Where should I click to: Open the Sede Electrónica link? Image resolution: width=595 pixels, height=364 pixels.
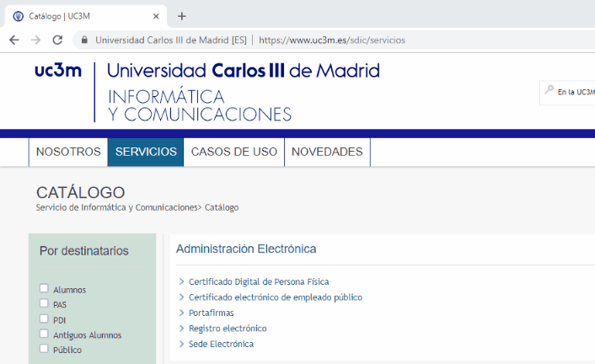(221, 344)
